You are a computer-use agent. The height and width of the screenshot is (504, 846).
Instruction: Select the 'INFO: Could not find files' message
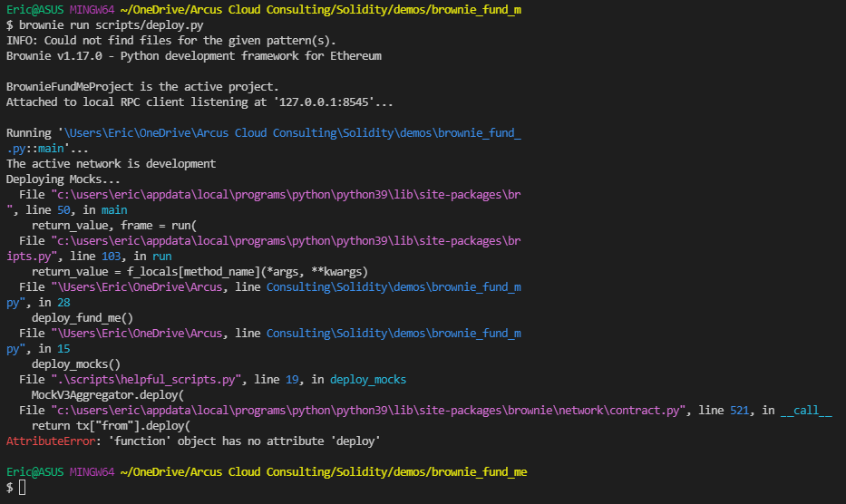(x=171, y=41)
